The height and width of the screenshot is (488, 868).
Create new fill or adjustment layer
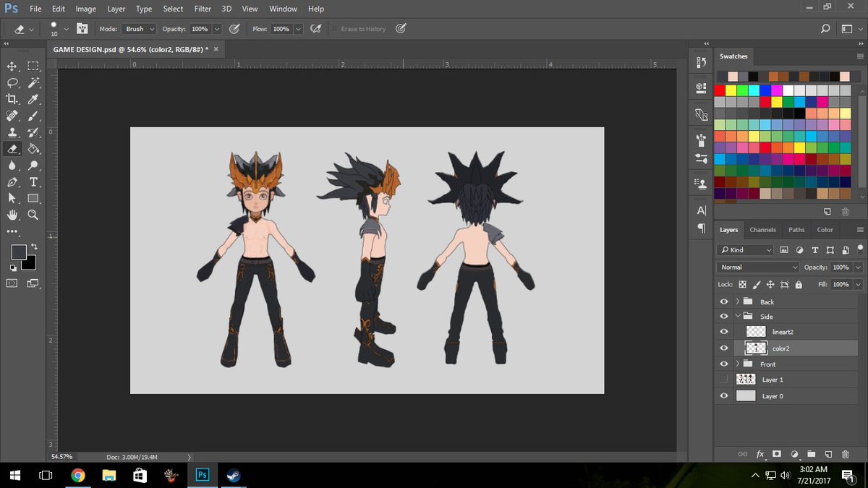point(794,454)
